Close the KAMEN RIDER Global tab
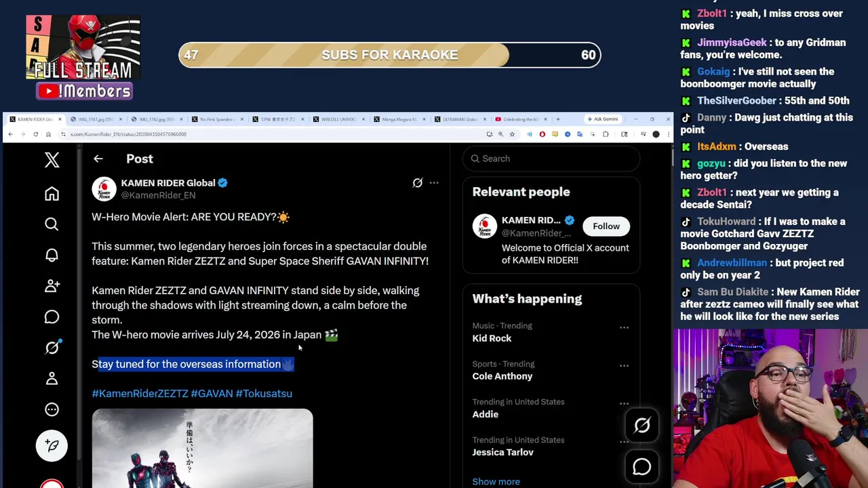The width and height of the screenshot is (868, 488). tap(60, 119)
